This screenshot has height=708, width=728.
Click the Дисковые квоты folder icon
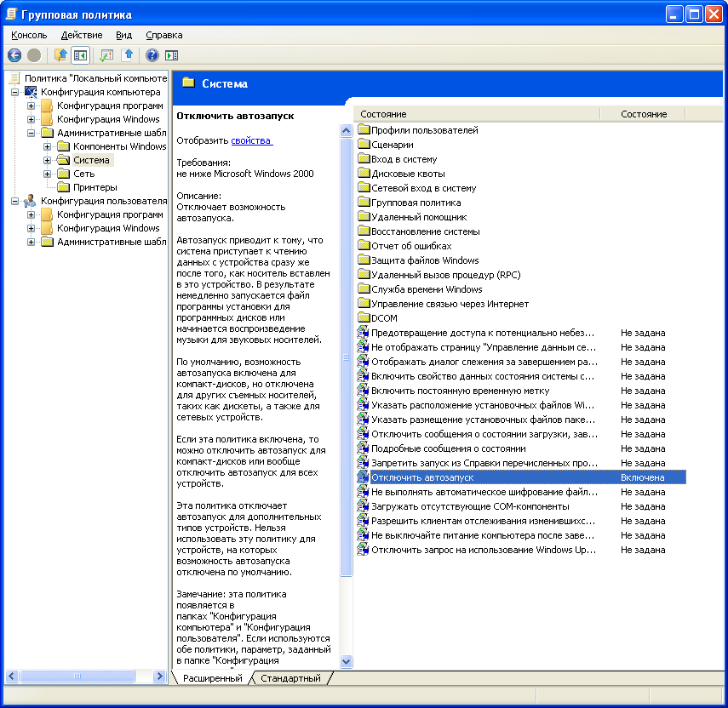[x=364, y=174]
